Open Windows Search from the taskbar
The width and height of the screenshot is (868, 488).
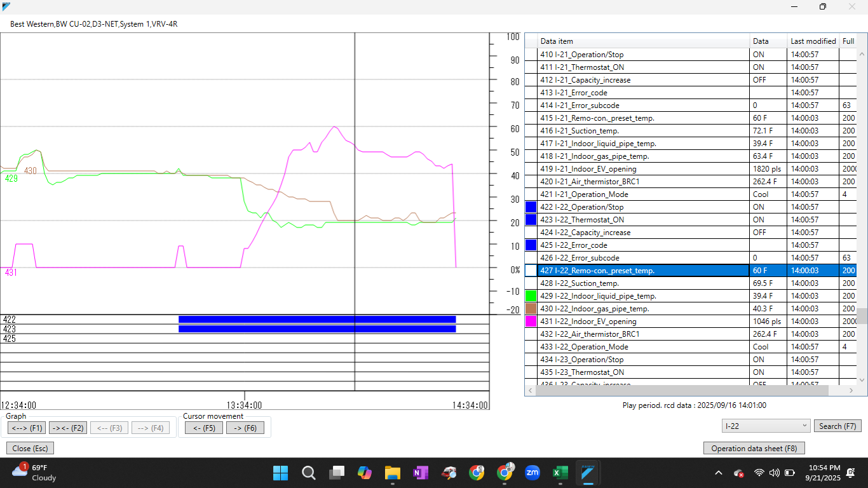pos(309,473)
